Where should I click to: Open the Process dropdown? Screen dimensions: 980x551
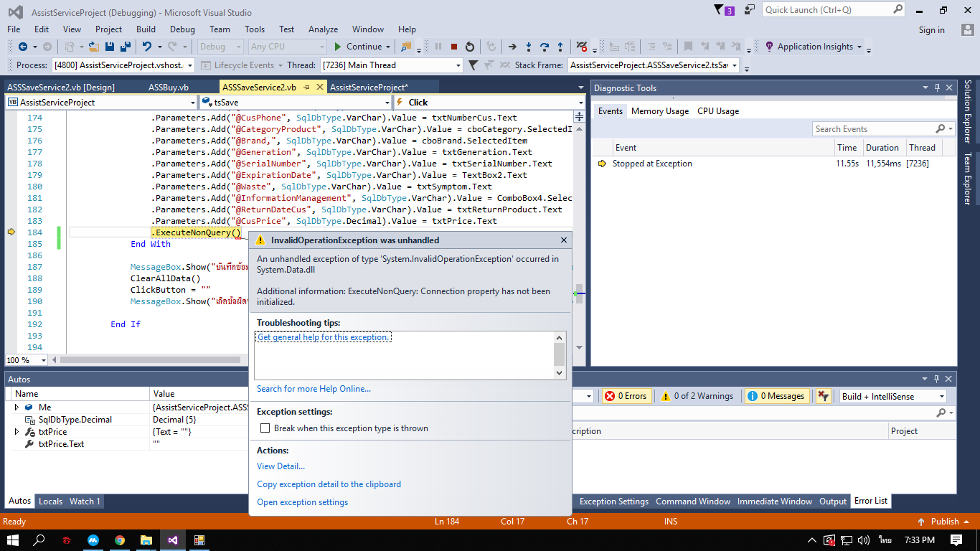[x=190, y=65]
